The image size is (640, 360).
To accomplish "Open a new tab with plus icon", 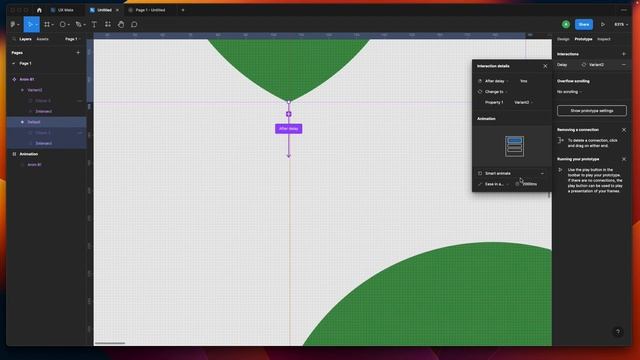I will pos(183,10).
